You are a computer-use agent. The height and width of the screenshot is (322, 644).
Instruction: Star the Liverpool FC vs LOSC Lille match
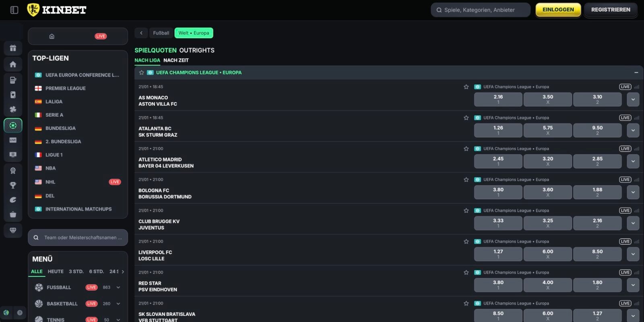point(466,242)
